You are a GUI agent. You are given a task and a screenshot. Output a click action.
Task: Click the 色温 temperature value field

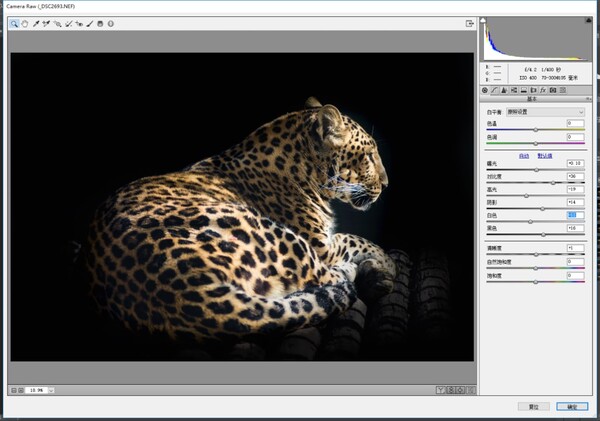tap(576, 123)
